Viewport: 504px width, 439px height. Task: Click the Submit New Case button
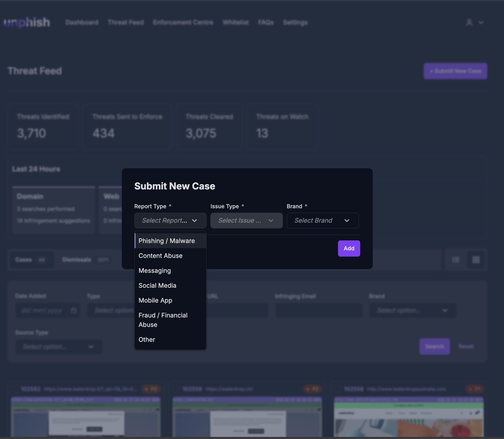[455, 71]
